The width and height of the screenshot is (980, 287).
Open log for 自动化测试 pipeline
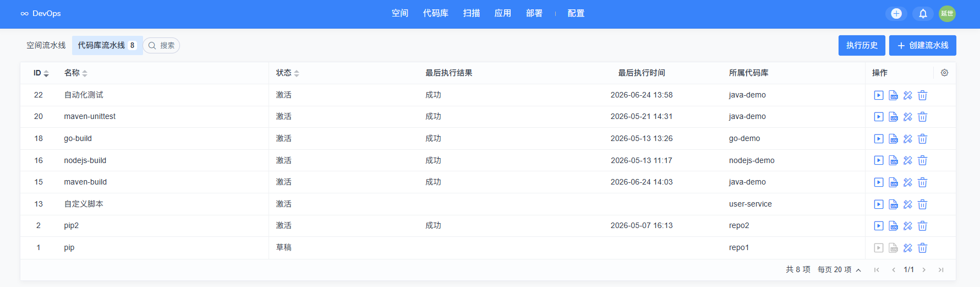pos(894,95)
